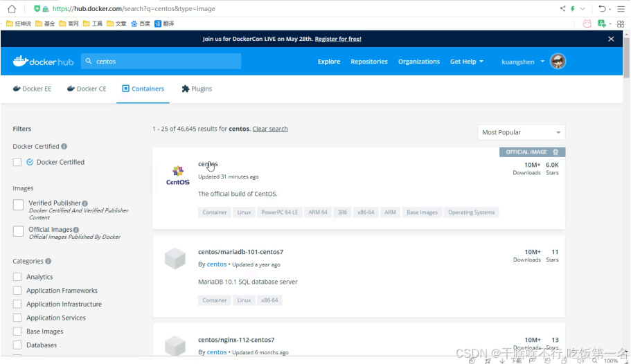Check the Application Services category
This screenshot has height=364, width=631.
(x=17, y=318)
